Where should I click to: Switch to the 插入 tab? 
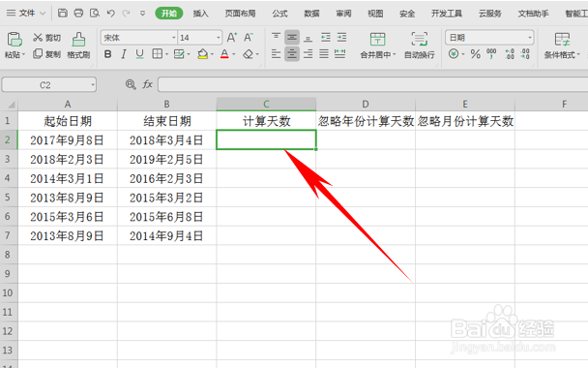click(200, 14)
